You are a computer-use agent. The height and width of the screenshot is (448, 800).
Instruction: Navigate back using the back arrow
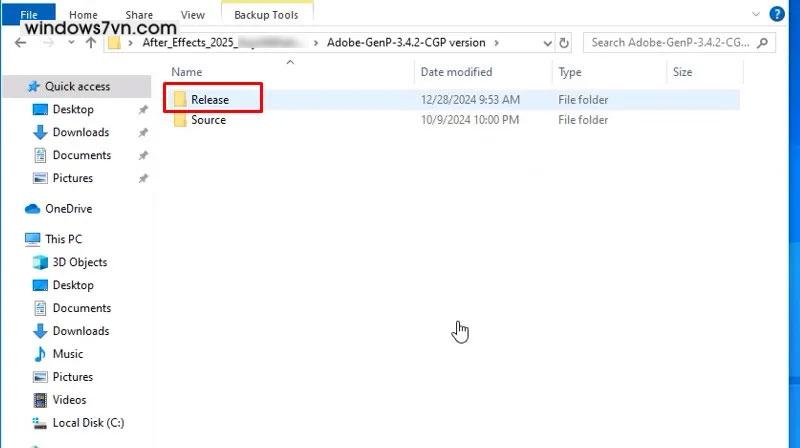pos(21,43)
